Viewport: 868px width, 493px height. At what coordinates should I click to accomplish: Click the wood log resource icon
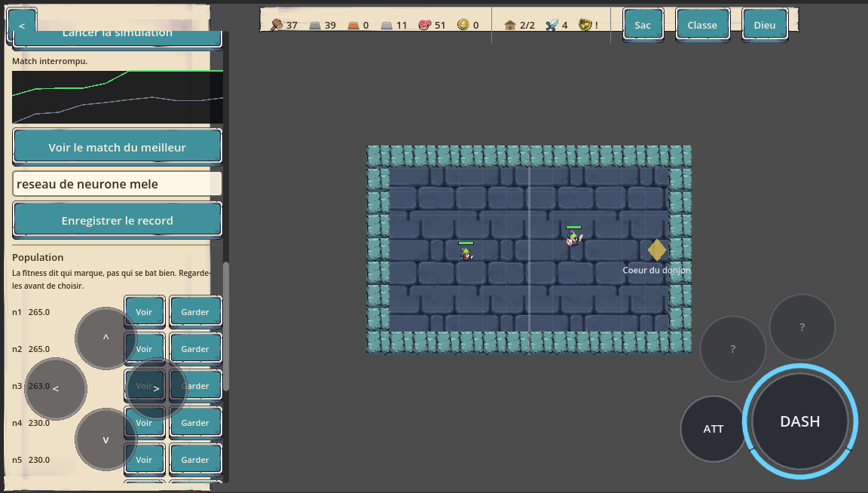(277, 25)
